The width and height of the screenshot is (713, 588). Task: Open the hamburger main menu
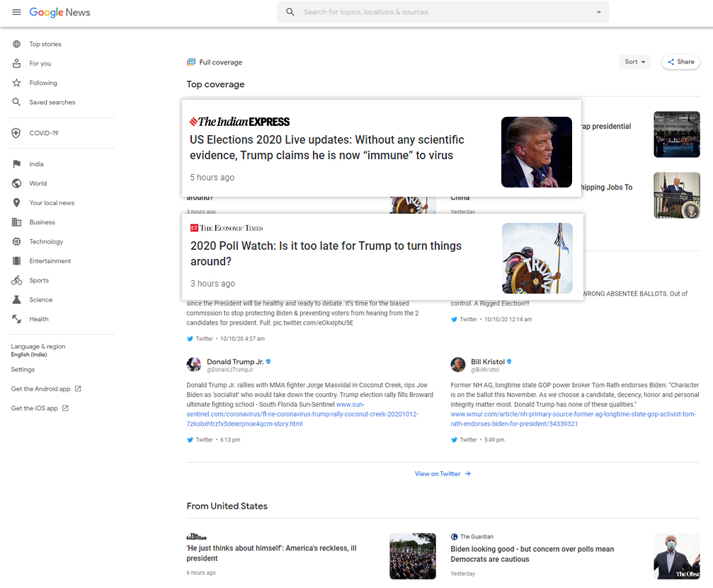[x=16, y=12]
